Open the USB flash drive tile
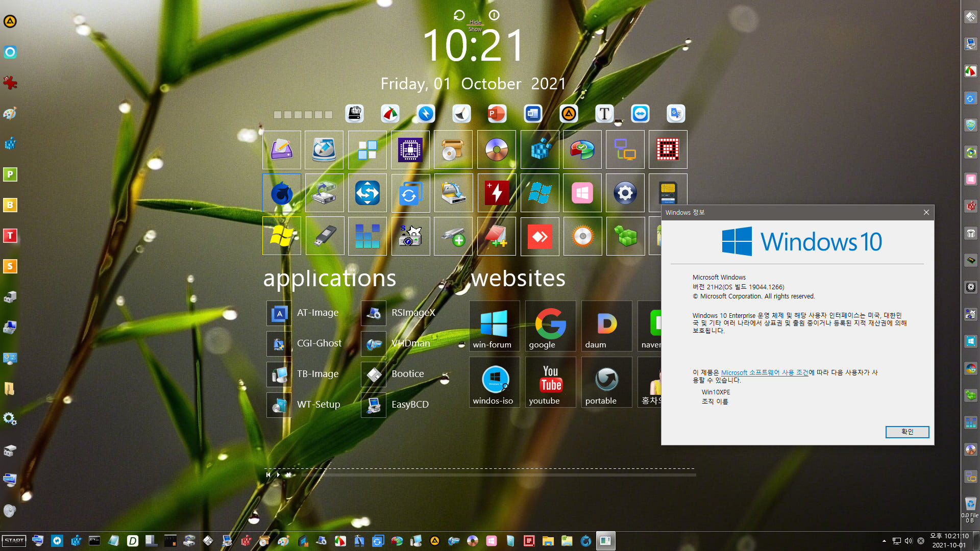 coord(325,236)
